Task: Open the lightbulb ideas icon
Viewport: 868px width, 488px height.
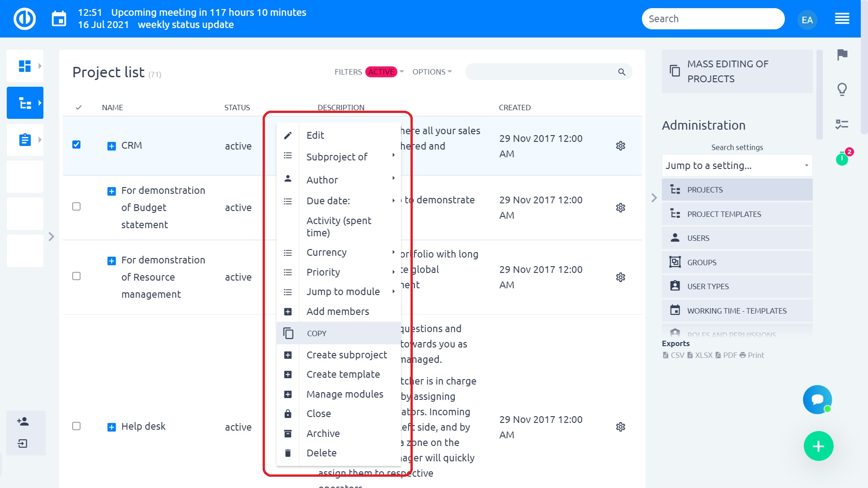Action: [x=842, y=89]
